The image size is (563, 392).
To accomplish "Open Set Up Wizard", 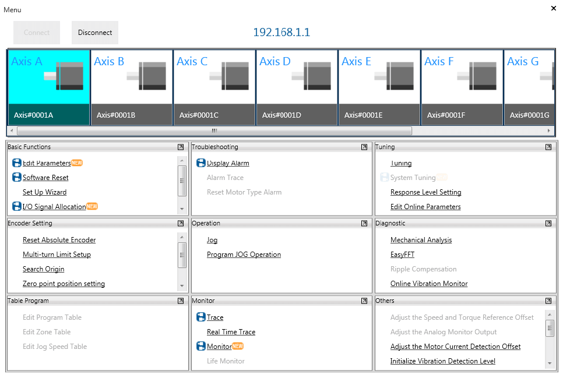I will [x=44, y=192].
